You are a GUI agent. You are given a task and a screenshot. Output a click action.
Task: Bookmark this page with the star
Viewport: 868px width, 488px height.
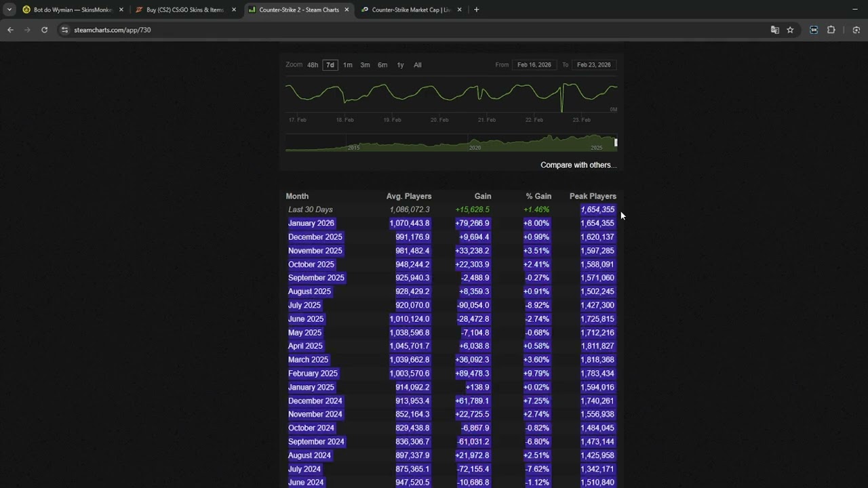coord(790,30)
